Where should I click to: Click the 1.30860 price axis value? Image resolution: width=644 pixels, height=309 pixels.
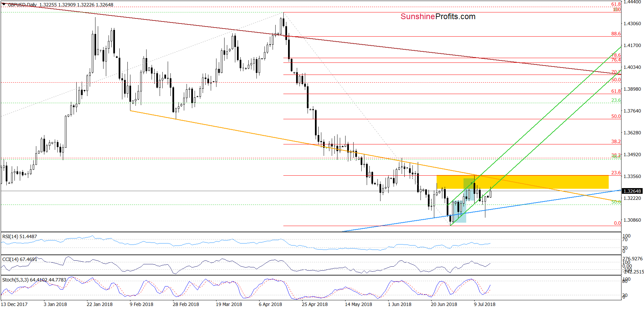(632, 220)
